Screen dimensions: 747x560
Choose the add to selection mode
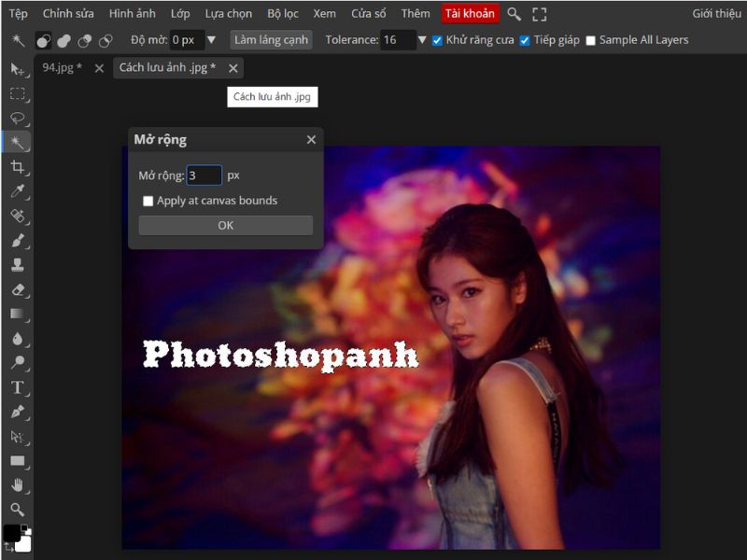63,41
